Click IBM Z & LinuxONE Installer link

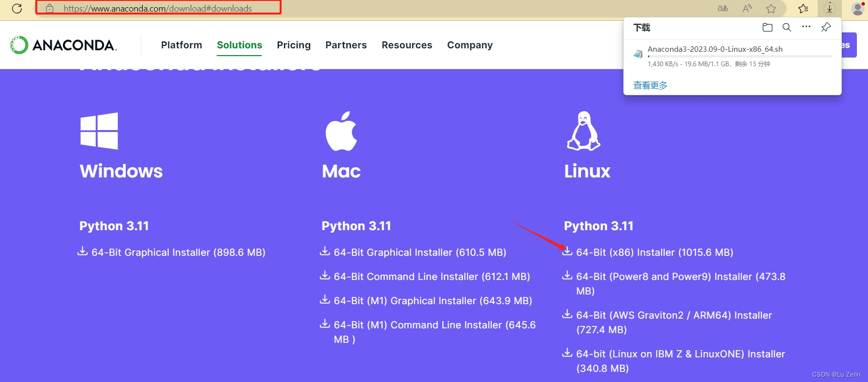(681, 361)
